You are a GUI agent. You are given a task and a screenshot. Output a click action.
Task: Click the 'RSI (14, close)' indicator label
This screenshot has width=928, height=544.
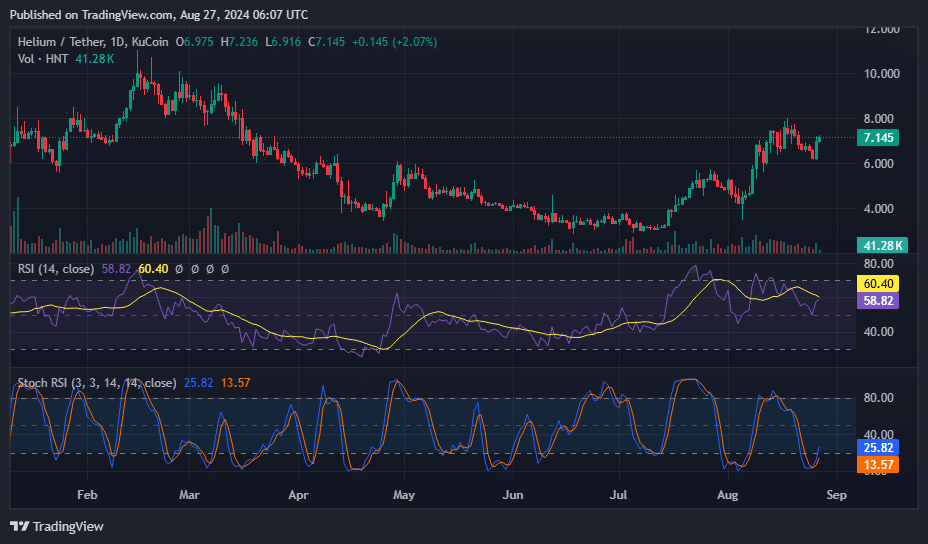tap(56, 269)
